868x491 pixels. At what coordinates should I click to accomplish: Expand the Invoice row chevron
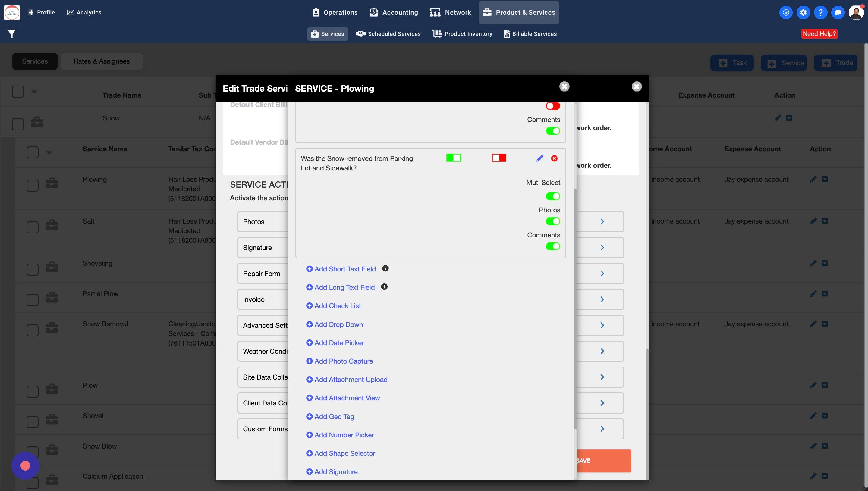(x=602, y=299)
